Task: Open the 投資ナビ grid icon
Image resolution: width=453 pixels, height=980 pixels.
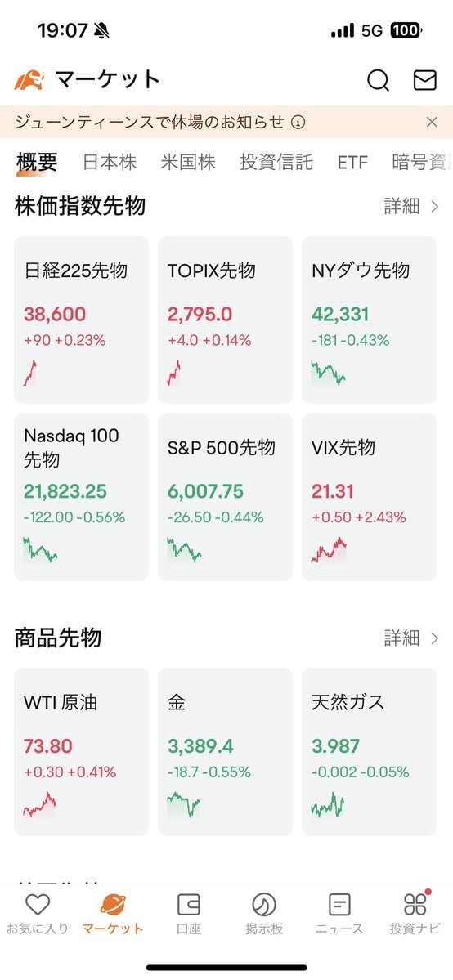Action: (415, 903)
